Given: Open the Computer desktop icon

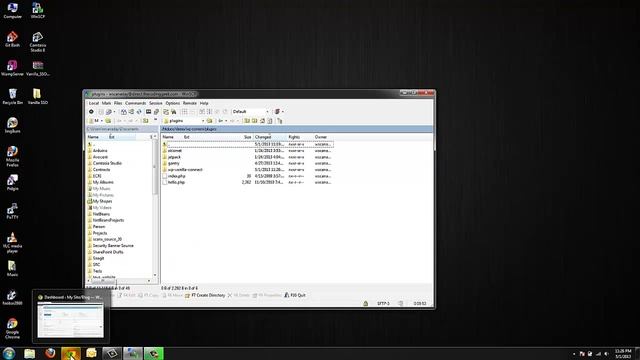Looking at the screenshot, I should tap(12, 11).
